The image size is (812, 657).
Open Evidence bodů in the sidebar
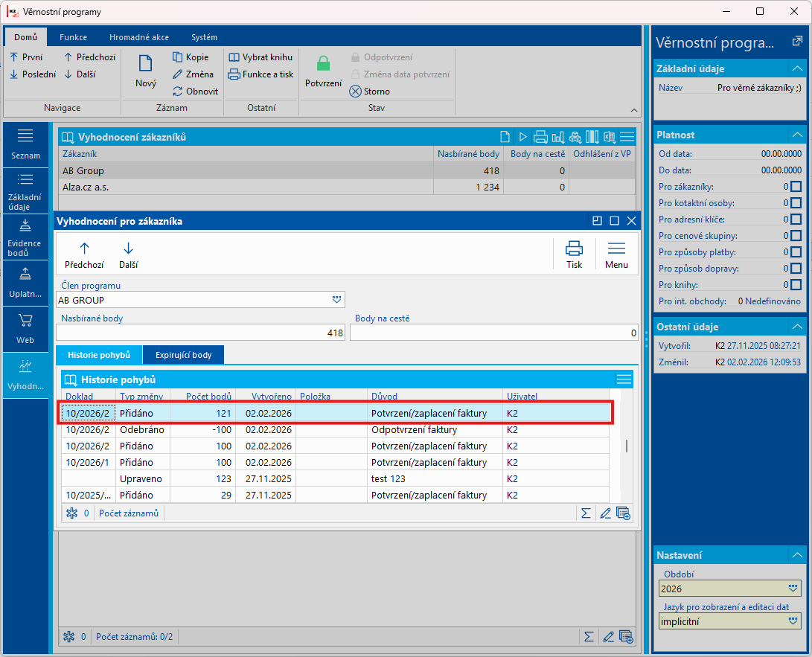25,237
